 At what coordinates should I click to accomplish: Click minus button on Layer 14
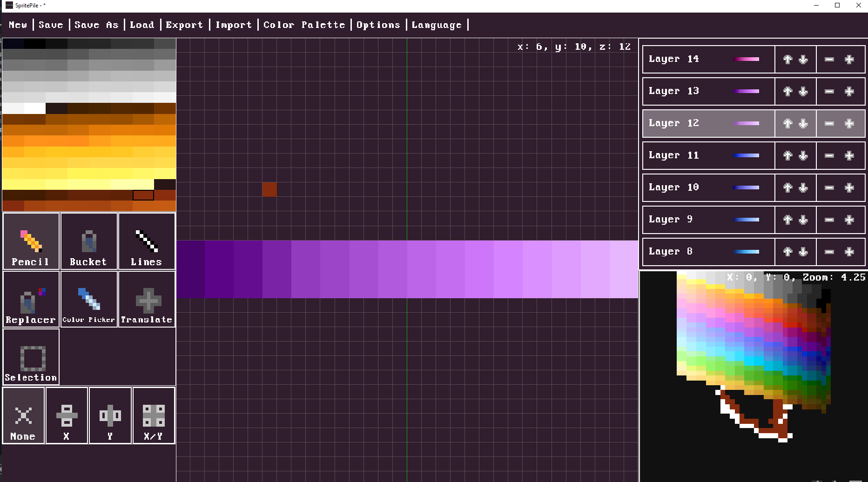coord(829,59)
